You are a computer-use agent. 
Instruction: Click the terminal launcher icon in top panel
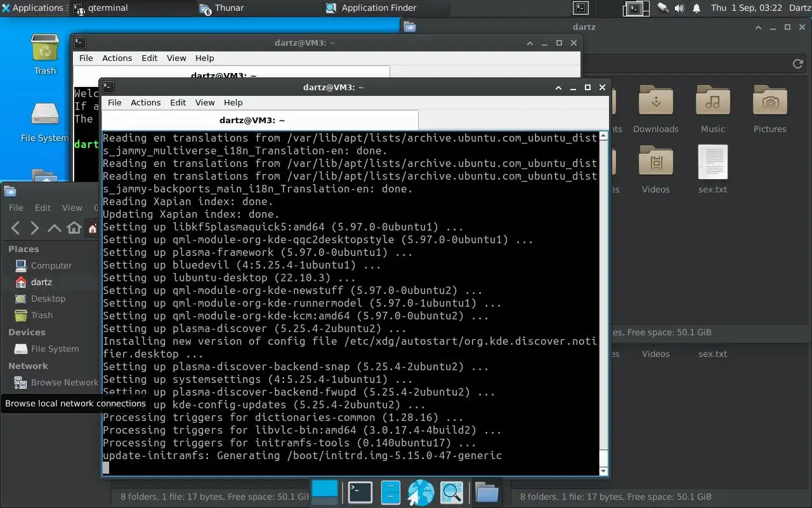tap(580, 8)
